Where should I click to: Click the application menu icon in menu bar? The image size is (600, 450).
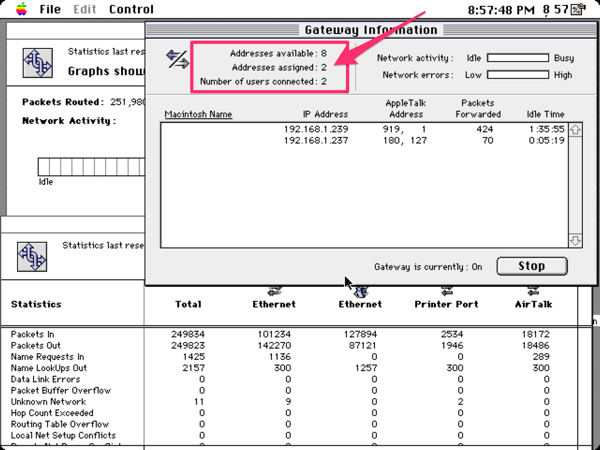[x=578, y=9]
